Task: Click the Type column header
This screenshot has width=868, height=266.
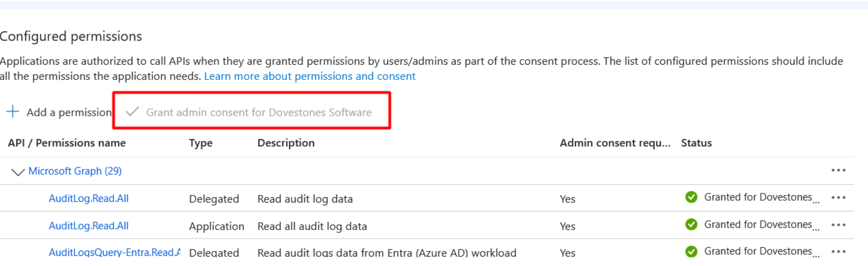Action: point(201,143)
